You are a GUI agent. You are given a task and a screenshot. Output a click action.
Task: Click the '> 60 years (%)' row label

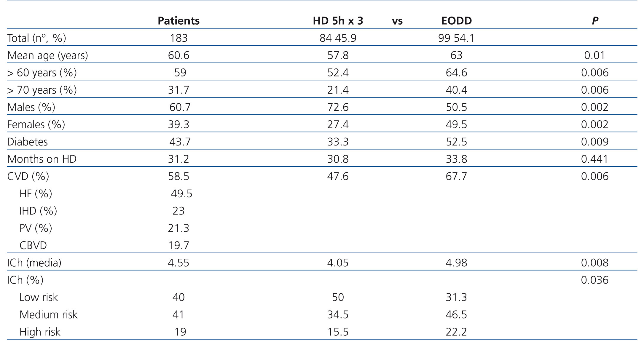tap(42, 73)
